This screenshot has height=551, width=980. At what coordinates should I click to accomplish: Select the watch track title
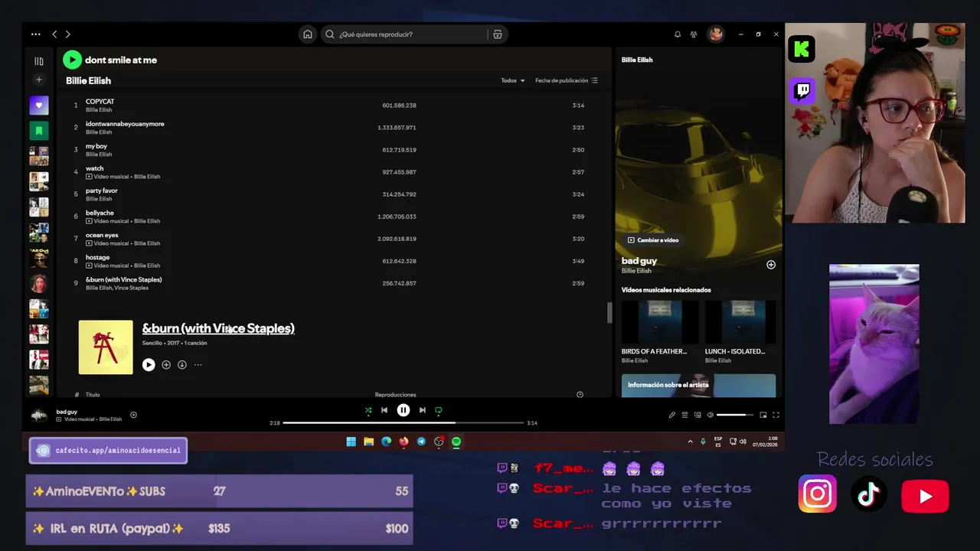(x=94, y=168)
